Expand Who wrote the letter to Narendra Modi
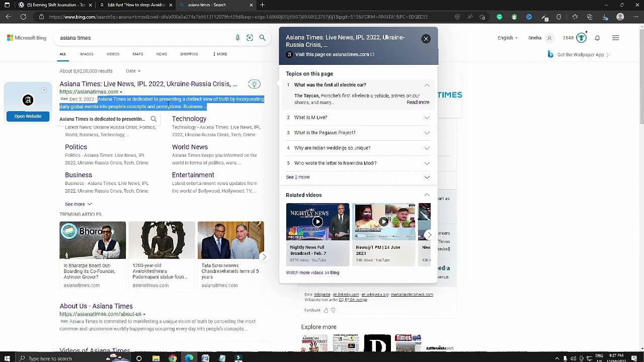This screenshot has width=644, height=362. point(427,163)
